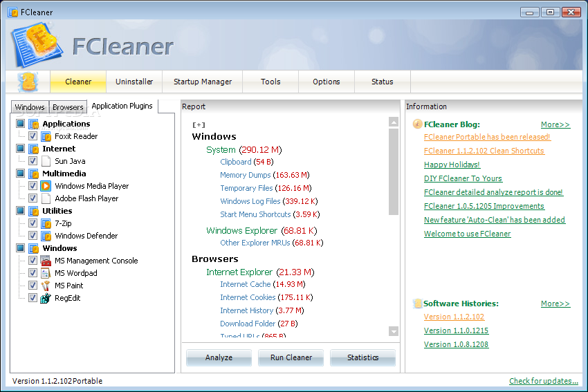The image size is (588, 392).
Task: Open the Status tab
Action: point(382,82)
